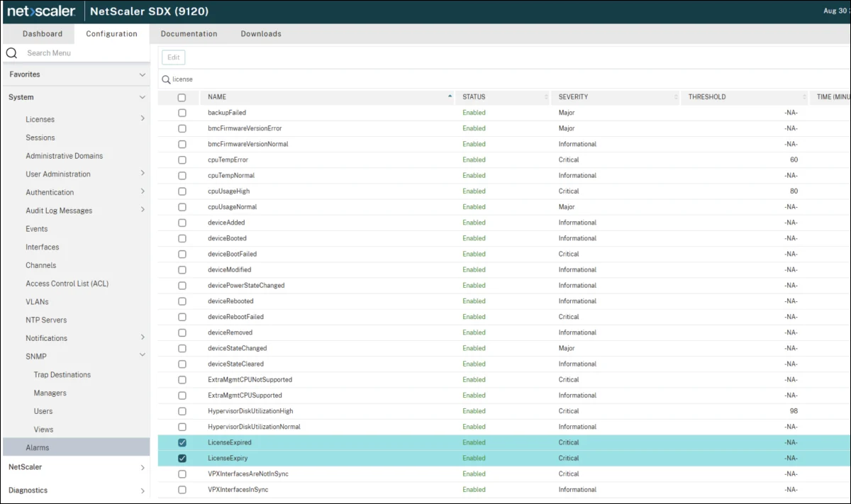The height and width of the screenshot is (504, 851).
Task: Open Trap Destinations under SNMP
Action: click(x=62, y=375)
